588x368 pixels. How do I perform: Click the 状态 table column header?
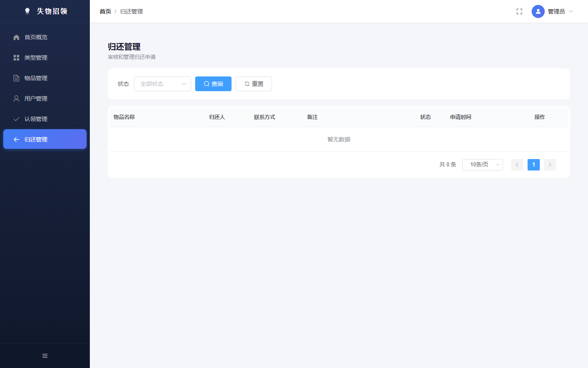click(x=425, y=117)
